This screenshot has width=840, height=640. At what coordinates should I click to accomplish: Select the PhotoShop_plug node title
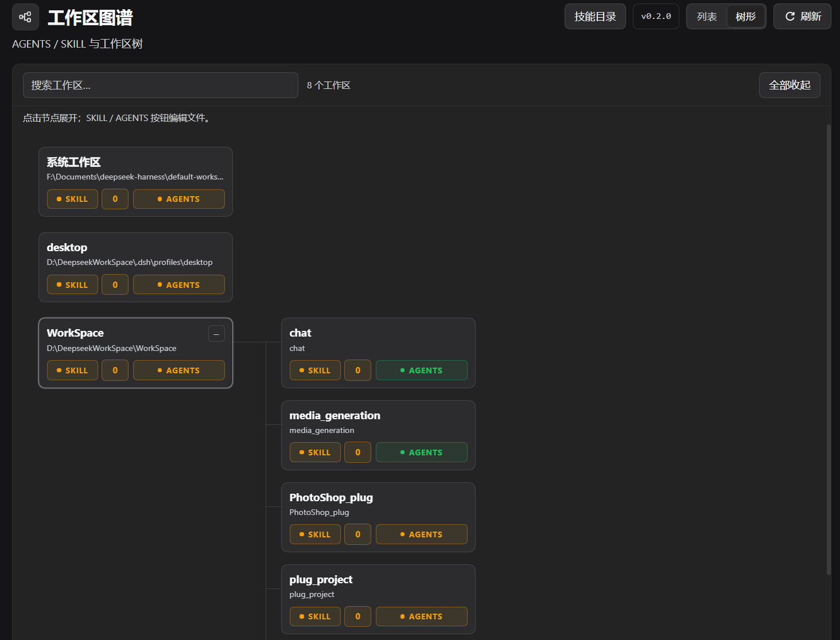pos(331,498)
